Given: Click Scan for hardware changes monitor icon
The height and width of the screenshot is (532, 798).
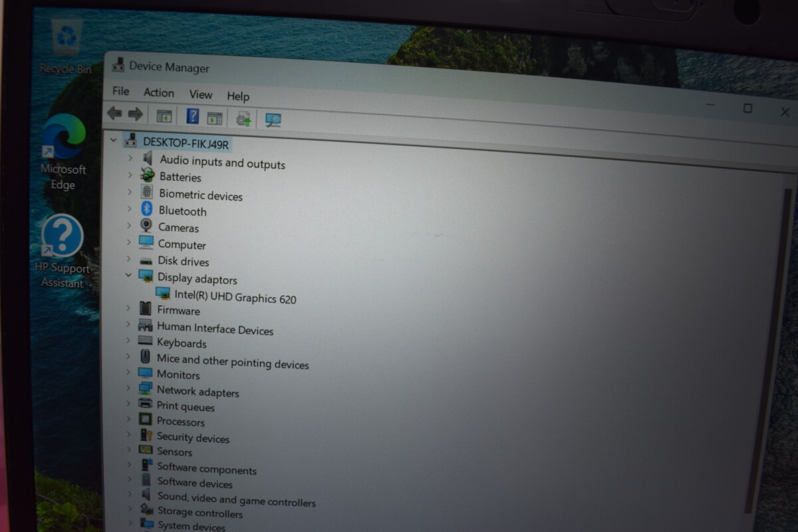Looking at the screenshot, I should (273, 120).
